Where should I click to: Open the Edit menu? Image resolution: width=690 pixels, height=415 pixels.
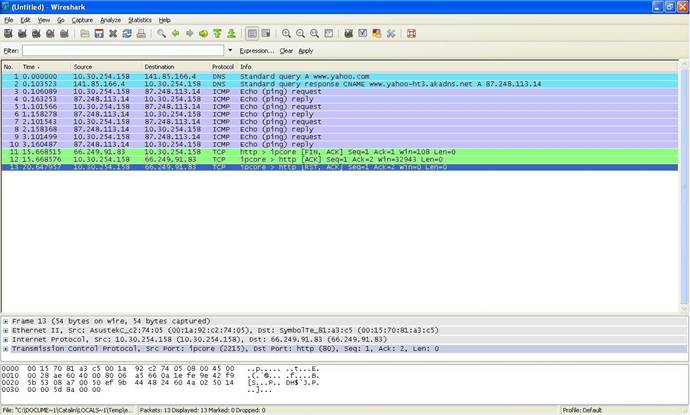pyautogui.click(x=25, y=20)
